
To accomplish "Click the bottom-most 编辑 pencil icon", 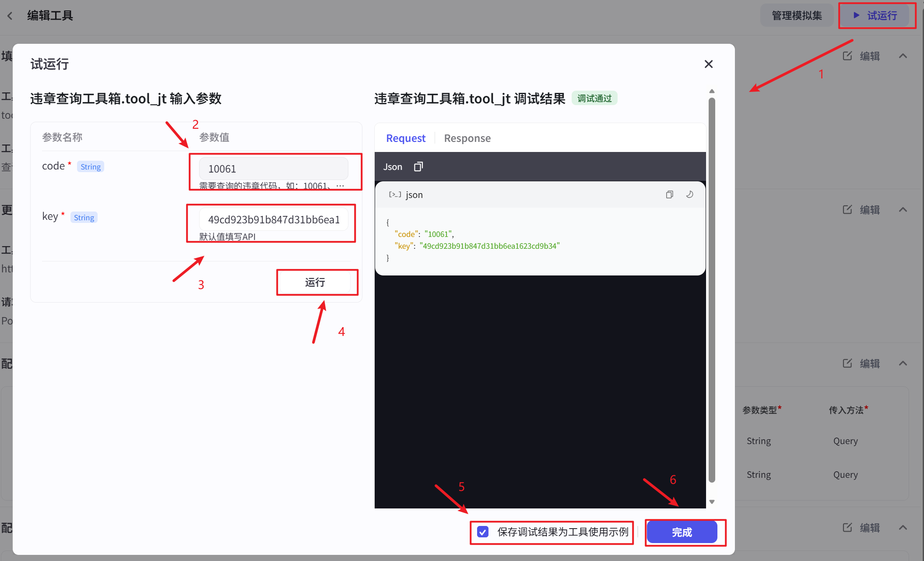I will point(847,528).
